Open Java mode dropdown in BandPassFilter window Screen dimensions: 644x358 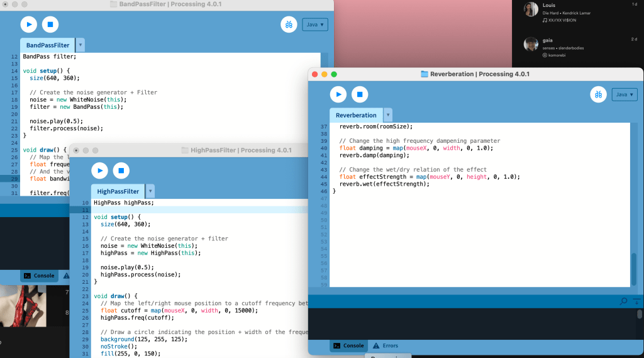315,25
